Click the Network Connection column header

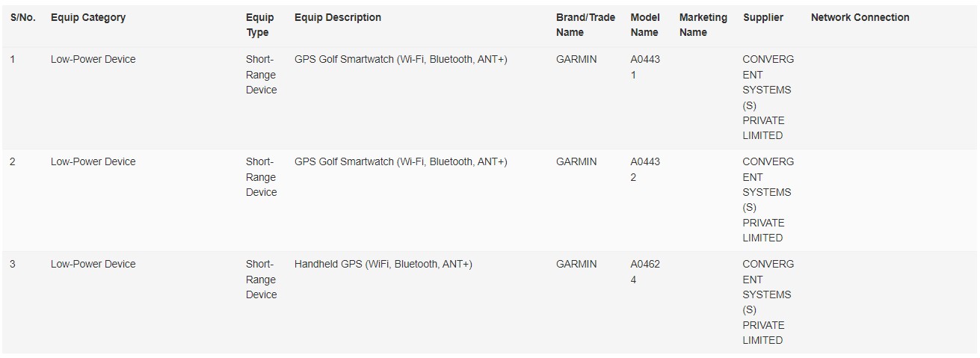[x=860, y=17]
